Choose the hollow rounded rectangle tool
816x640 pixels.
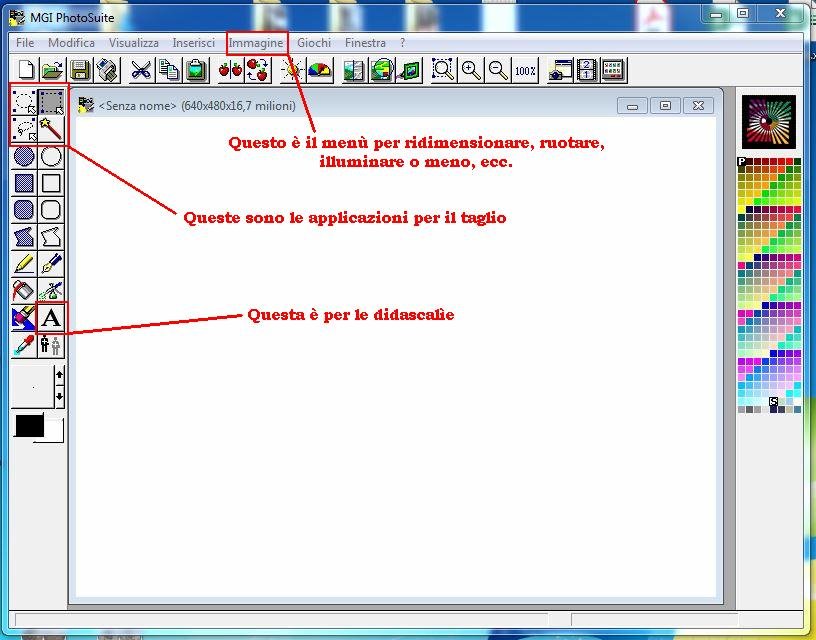tap(51, 210)
